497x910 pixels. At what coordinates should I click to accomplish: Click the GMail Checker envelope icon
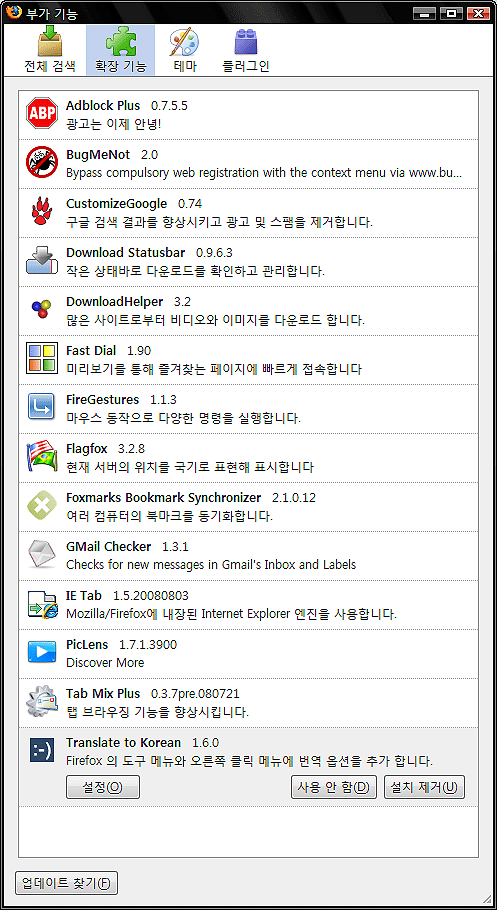coord(42,554)
